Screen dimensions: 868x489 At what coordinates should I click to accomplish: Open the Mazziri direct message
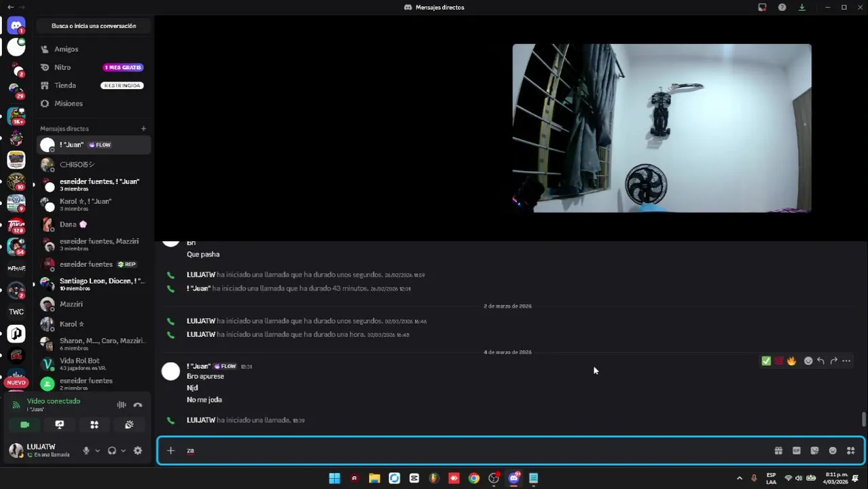[x=94, y=304]
